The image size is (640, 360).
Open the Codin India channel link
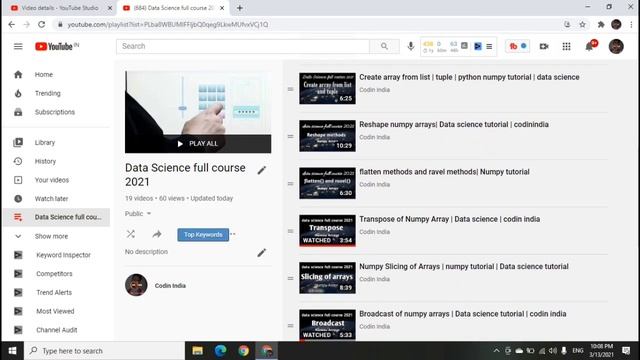[170, 286]
